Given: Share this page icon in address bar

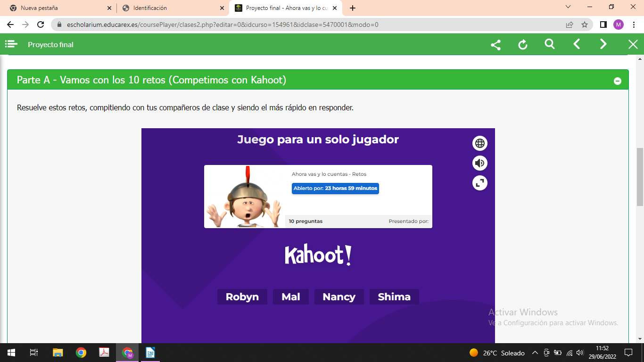Looking at the screenshot, I should (570, 25).
